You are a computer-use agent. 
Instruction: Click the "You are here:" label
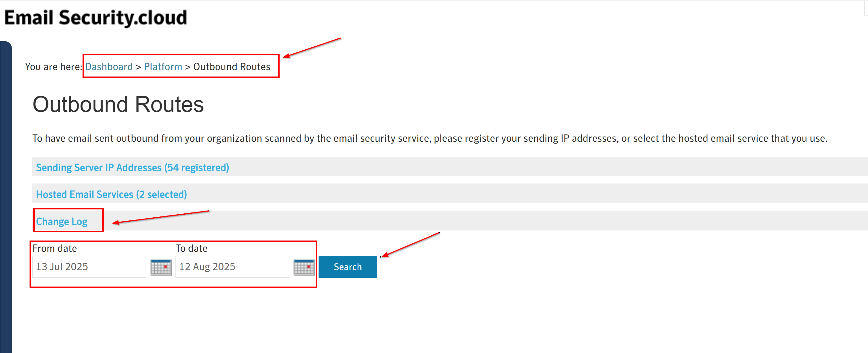click(53, 67)
